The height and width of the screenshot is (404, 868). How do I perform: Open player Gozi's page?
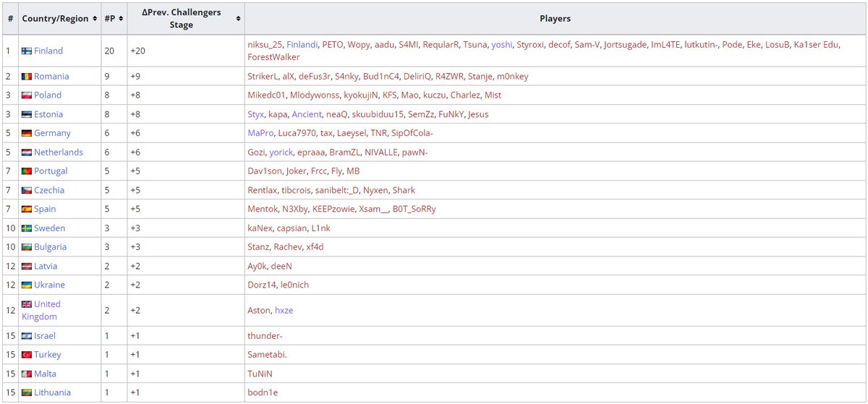256,152
